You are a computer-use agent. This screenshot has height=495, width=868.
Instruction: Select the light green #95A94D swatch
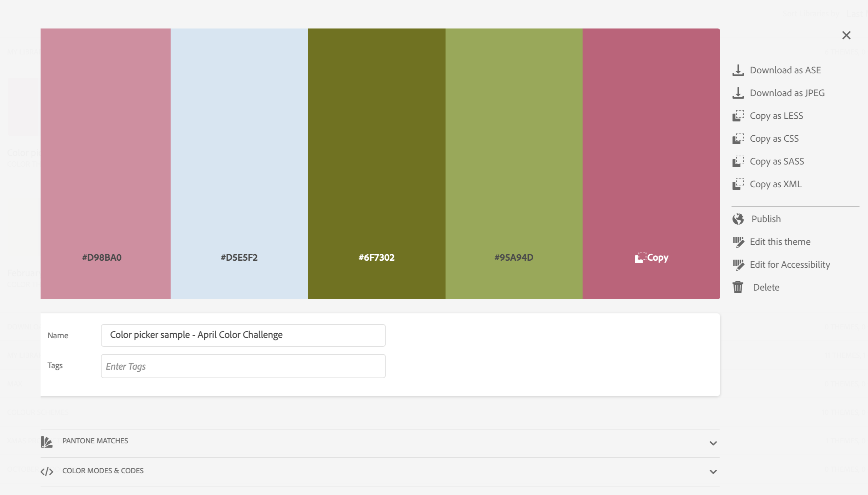coord(514,164)
